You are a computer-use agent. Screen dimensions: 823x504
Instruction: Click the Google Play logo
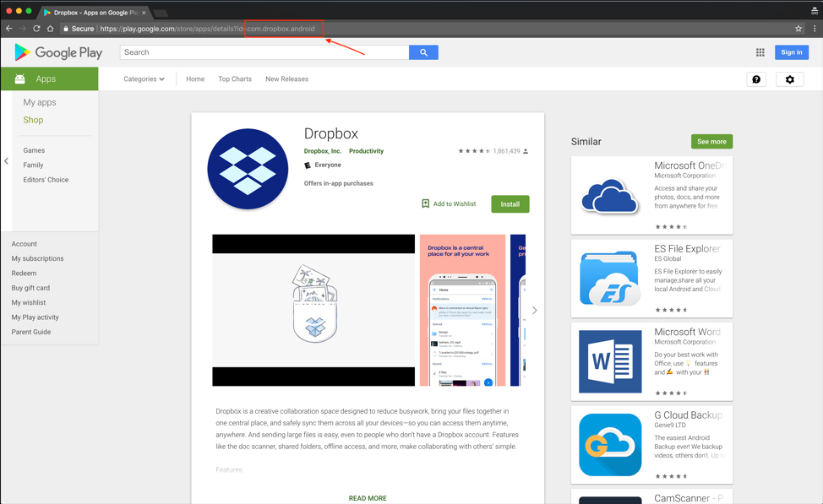(58, 52)
